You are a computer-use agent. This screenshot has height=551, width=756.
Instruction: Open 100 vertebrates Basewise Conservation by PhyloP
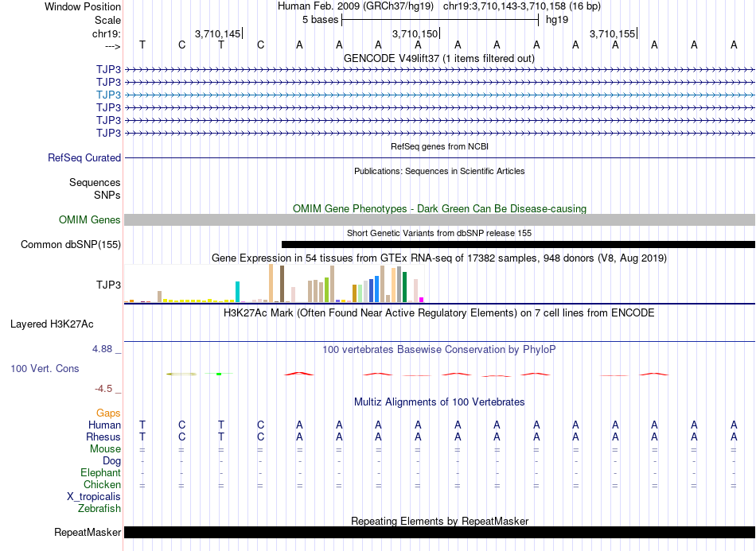pos(439,350)
